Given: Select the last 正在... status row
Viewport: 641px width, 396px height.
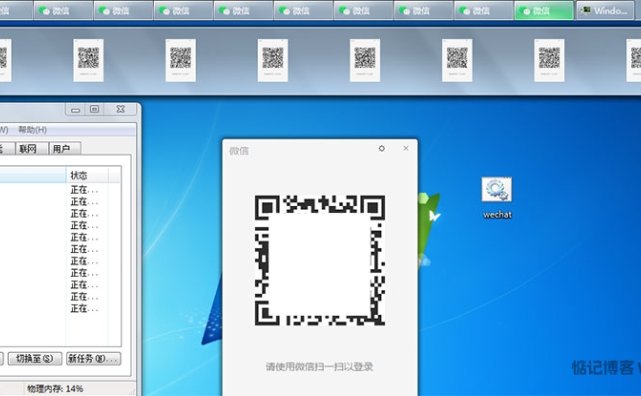Looking at the screenshot, I should coord(84,309).
